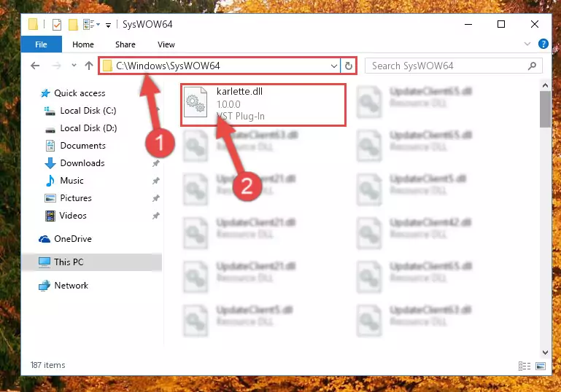Switch to the Share ribbon tab

pyautogui.click(x=125, y=44)
